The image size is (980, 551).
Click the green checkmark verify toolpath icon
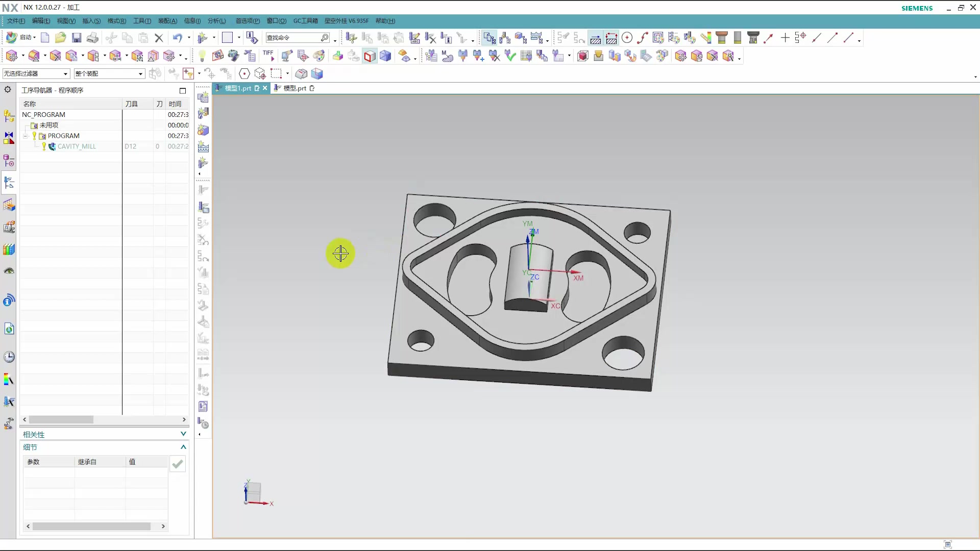tap(510, 56)
